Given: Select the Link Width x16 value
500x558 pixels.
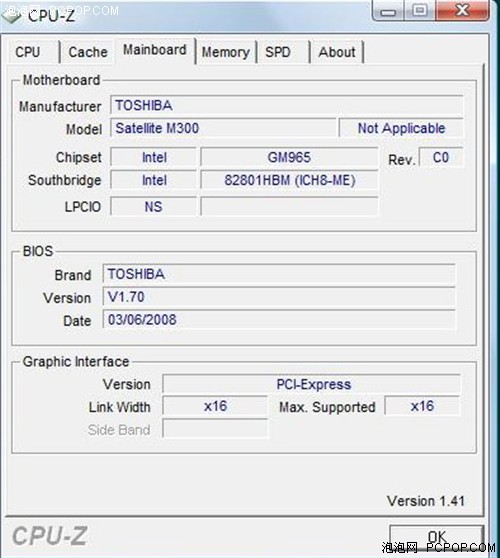Looking at the screenshot, I should click(215, 406).
